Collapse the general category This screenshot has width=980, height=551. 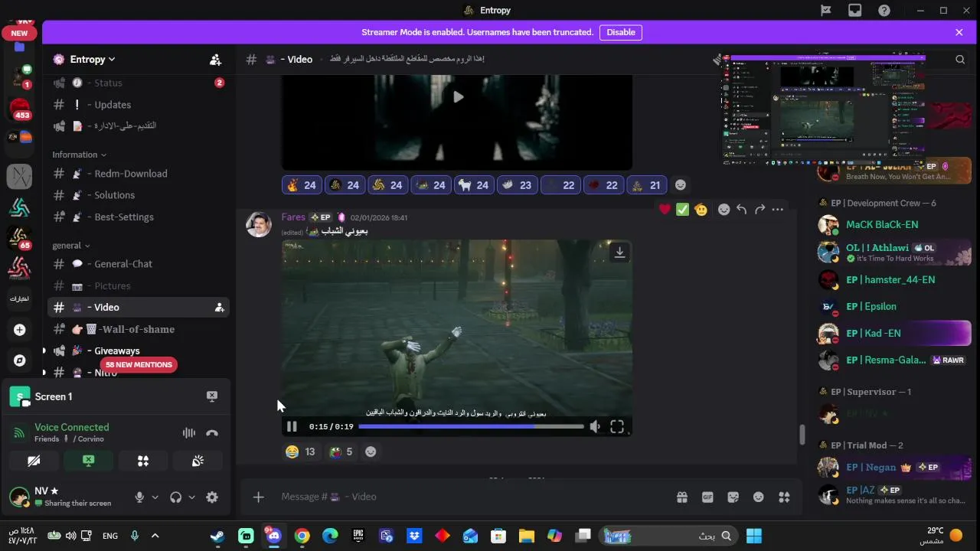(71, 246)
